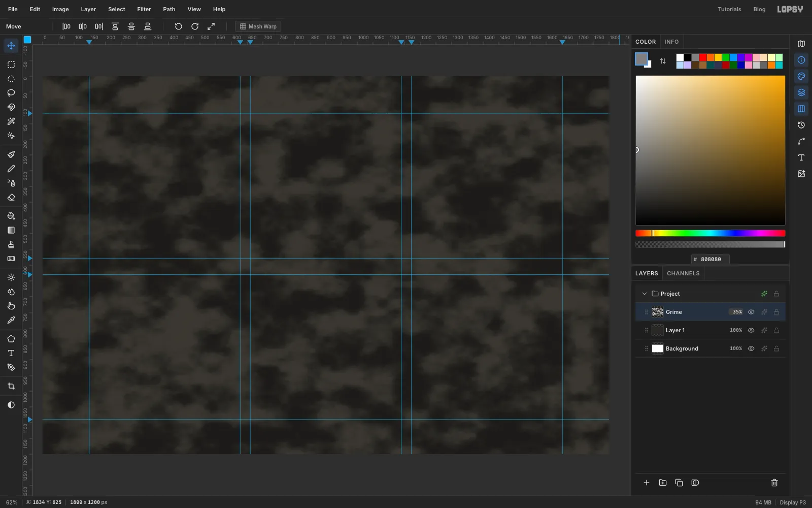Open the add-image panel in the right sidebar
Screen dimensions: 812x508
pyautogui.click(x=801, y=174)
